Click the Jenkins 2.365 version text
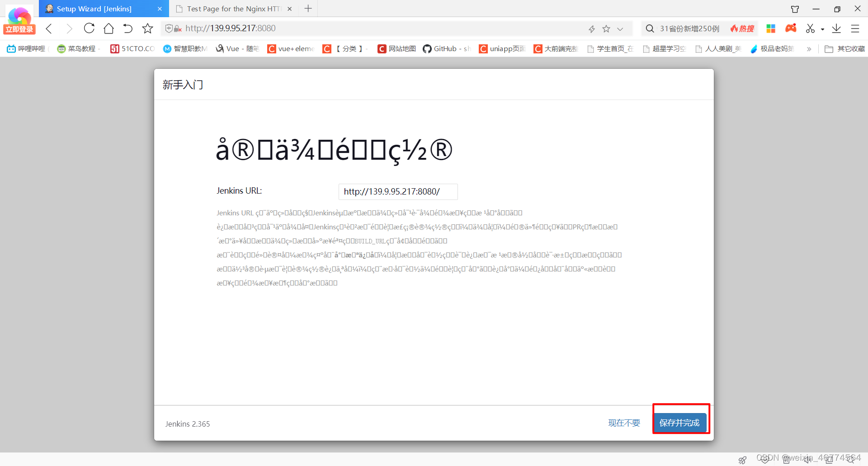Screen dimensions: 868x466 [188, 424]
